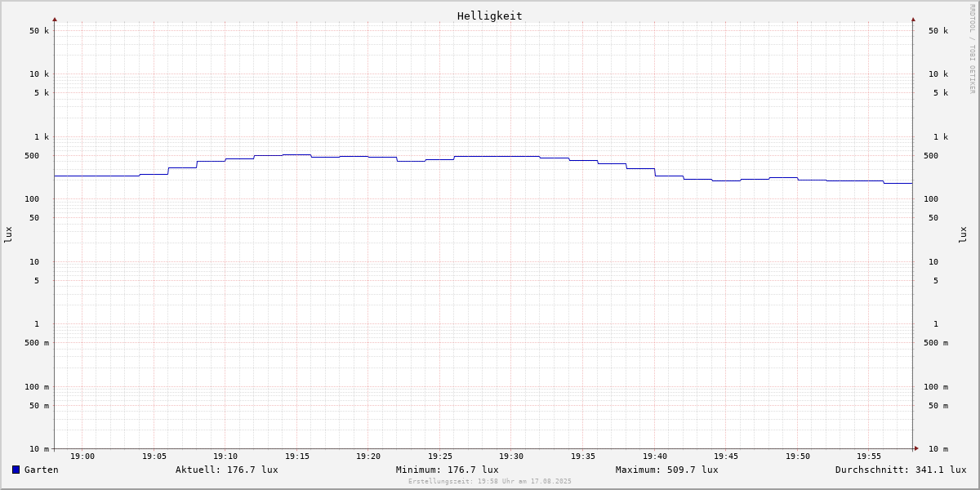Click the 19:25 time axis label
Screen dimensions: 980x490
[440, 457]
